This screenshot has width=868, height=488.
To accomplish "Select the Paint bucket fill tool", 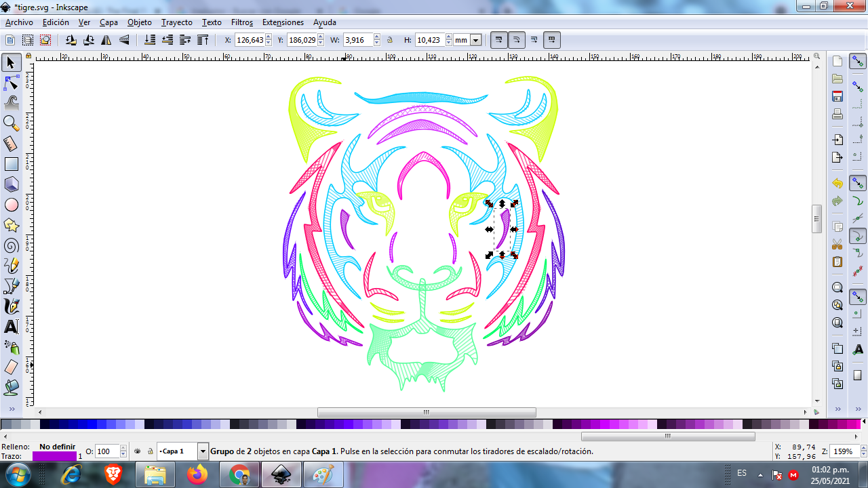I will [x=11, y=388].
